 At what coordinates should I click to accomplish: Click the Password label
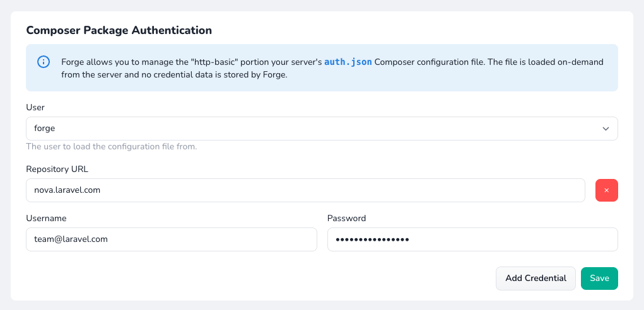(346, 218)
